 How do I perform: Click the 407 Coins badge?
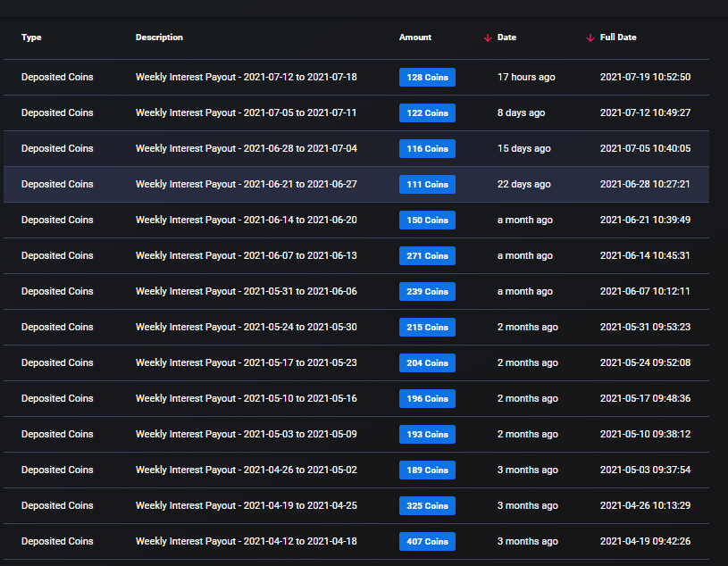[x=427, y=542]
